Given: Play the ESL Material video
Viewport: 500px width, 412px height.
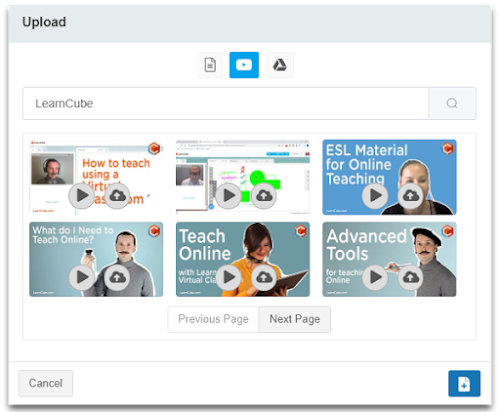Looking at the screenshot, I should pyautogui.click(x=375, y=196).
